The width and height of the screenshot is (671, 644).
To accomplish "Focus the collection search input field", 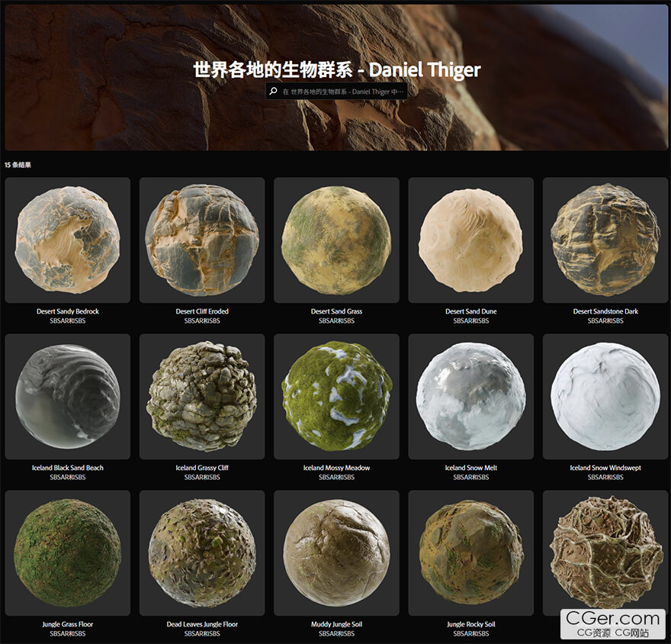I will (336, 92).
